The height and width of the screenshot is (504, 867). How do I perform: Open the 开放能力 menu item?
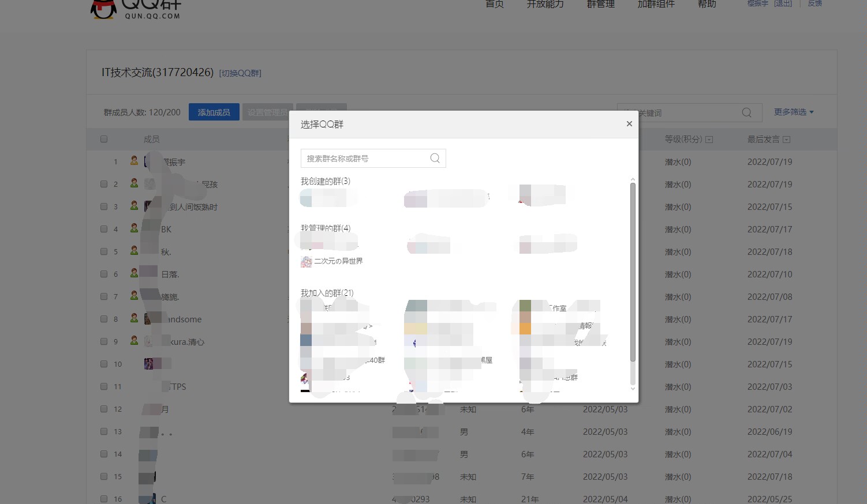point(544,4)
